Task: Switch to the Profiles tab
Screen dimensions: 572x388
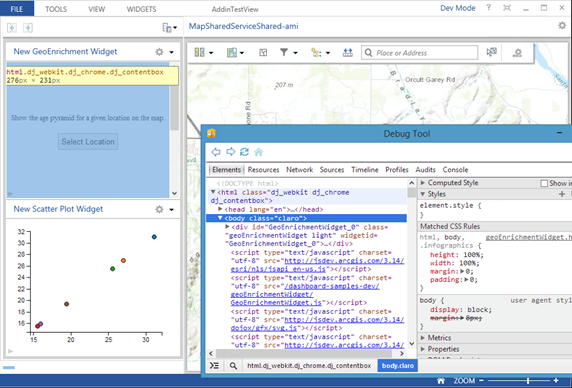Action: (x=397, y=170)
